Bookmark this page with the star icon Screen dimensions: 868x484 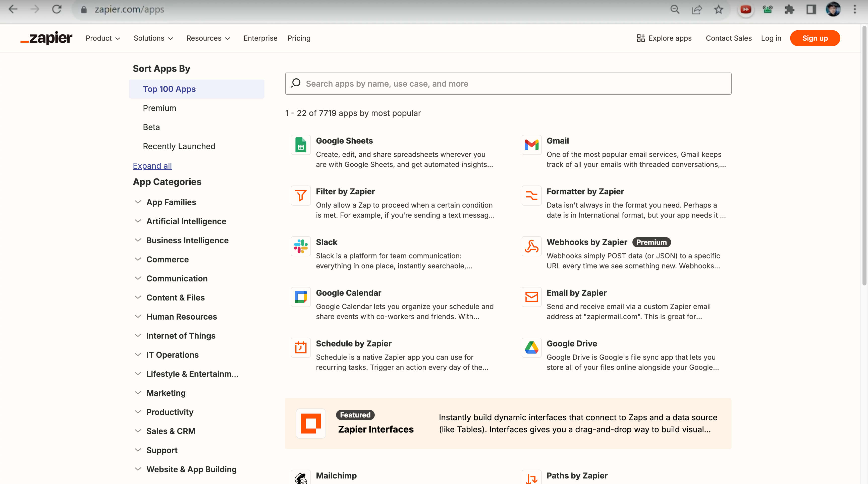click(x=718, y=10)
